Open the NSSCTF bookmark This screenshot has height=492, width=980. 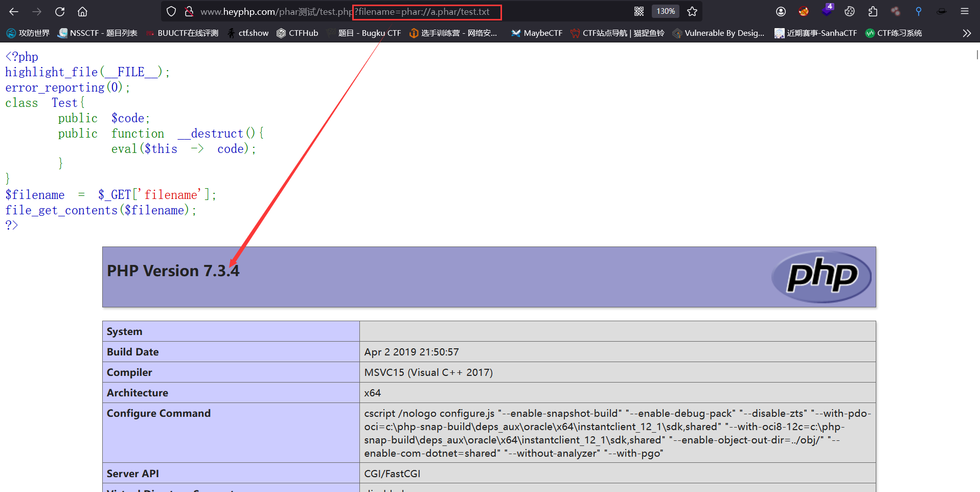click(x=98, y=33)
